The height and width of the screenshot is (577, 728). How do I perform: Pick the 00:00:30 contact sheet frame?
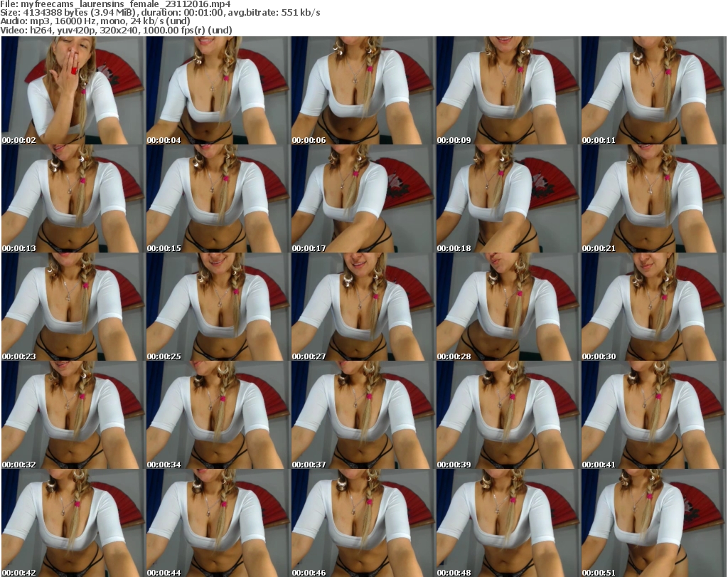pos(653,307)
